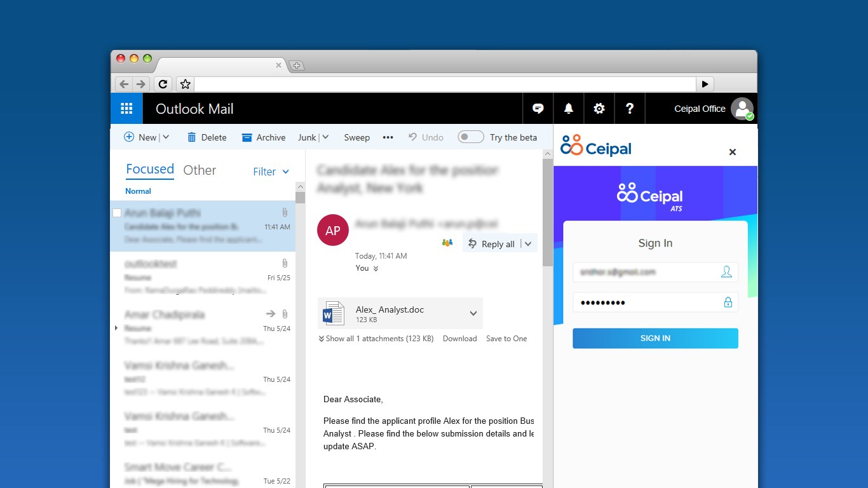Viewport: 868px width, 488px height.
Task: Open the Alex_ Analyst.doc attachment options arrow
Action: tap(473, 313)
